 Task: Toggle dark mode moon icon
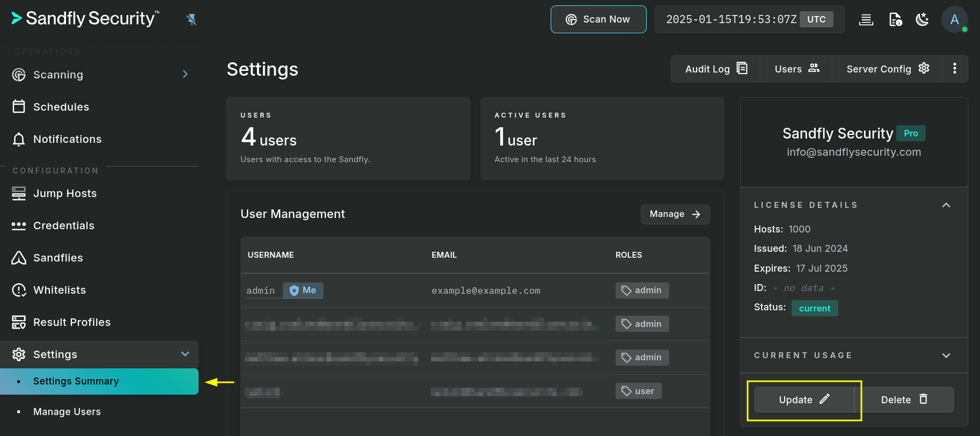(923, 20)
